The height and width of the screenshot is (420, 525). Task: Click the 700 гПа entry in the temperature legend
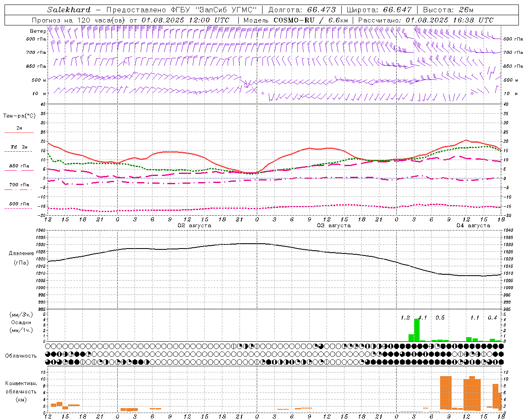coord(19,185)
